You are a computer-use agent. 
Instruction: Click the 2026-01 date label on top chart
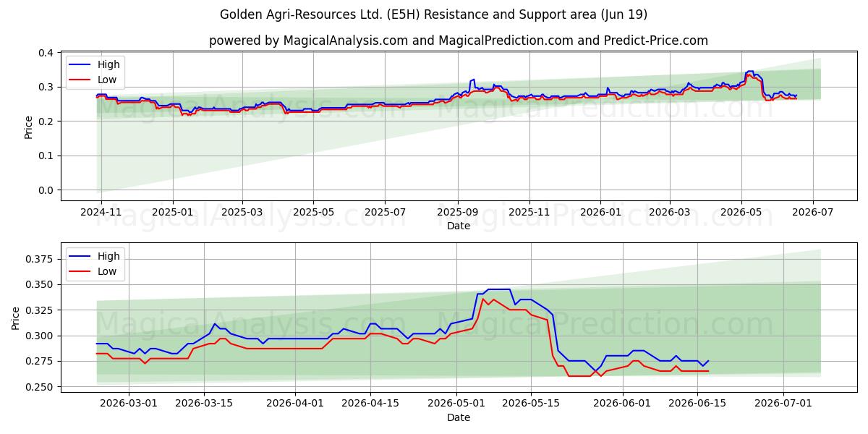[x=601, y=212]
